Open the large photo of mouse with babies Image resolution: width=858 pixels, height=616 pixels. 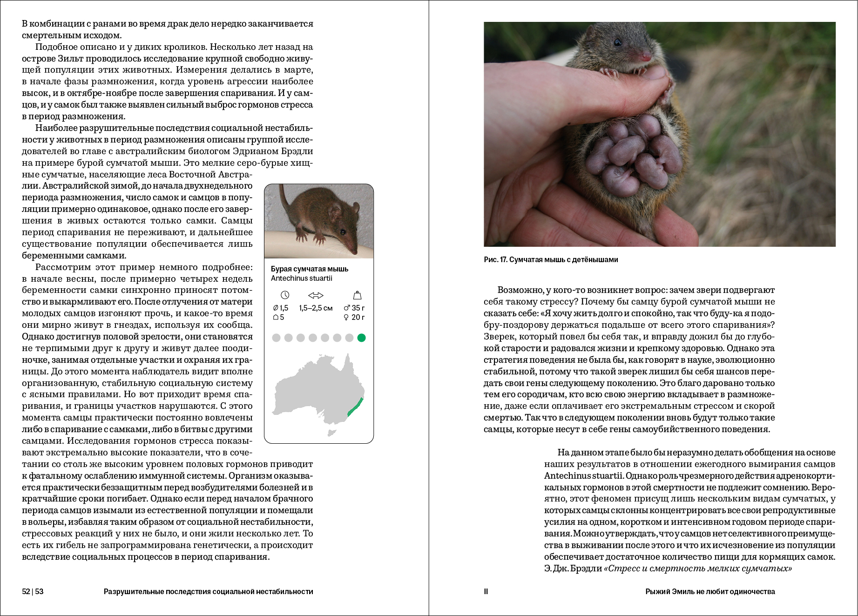(659, 134)
